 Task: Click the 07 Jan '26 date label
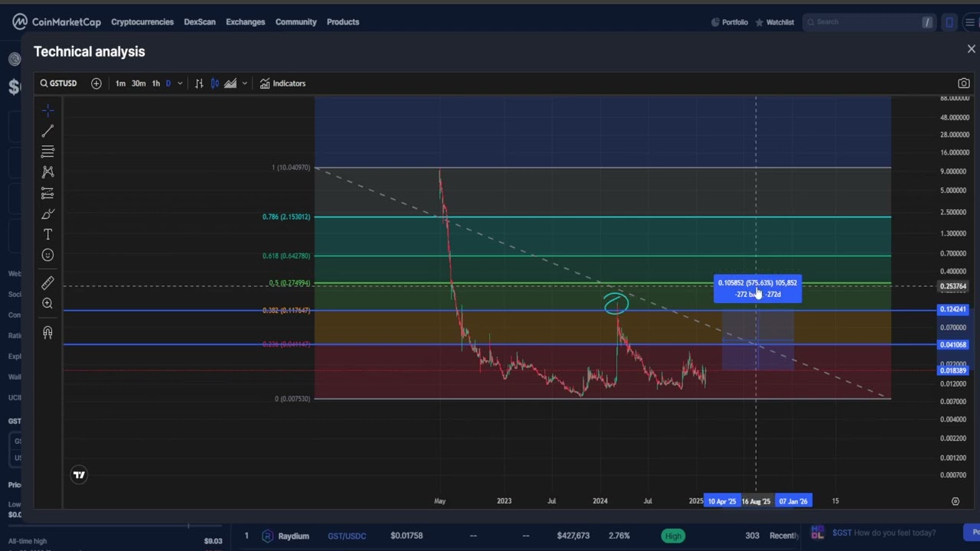point(793,501)
